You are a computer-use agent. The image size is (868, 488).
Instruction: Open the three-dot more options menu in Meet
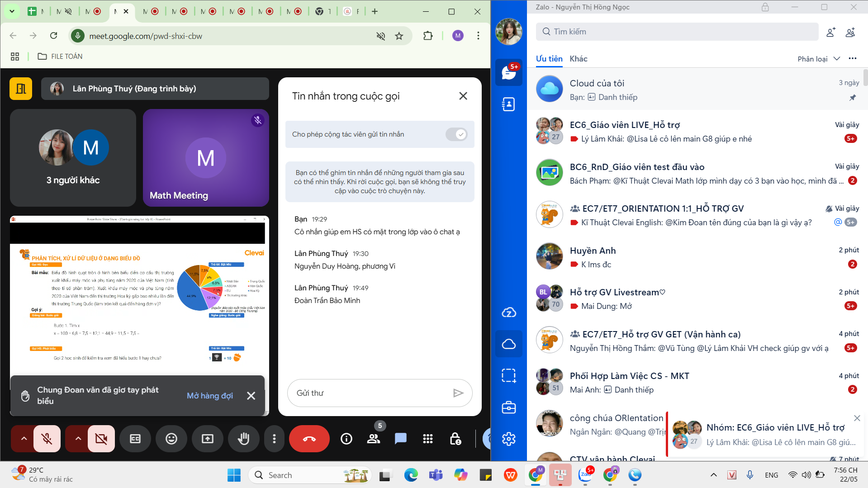pos(274,439)
